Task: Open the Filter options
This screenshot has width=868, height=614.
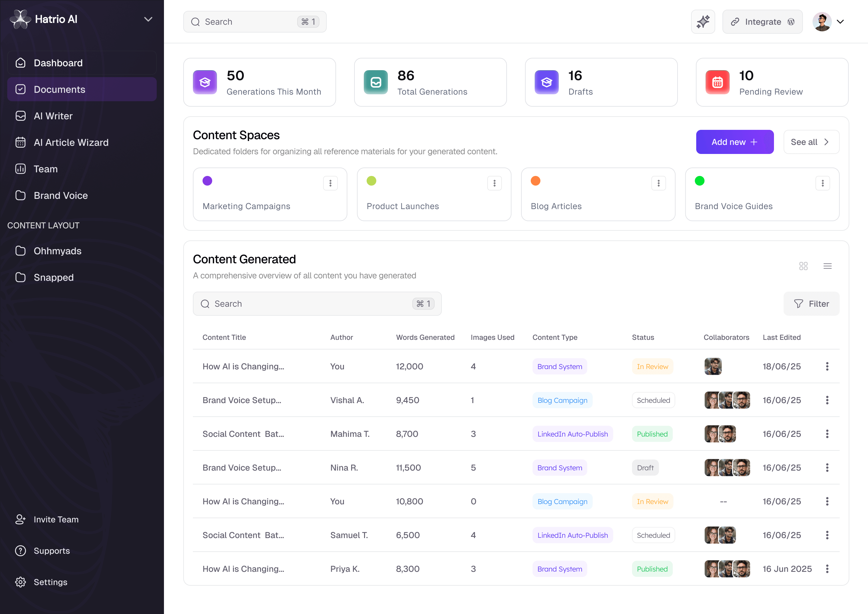Action: pos(811,304)
